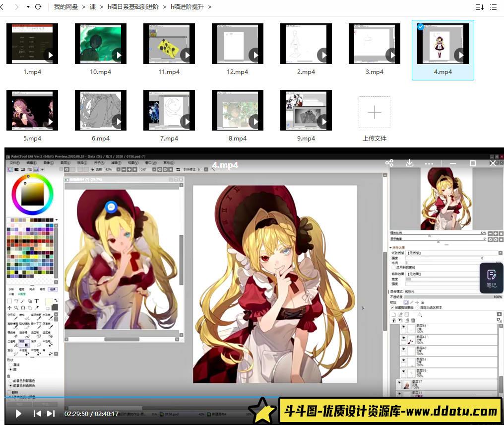Open the 文件 menu in SAI
This screenshot has height=425, width=504.
(14, 163)
